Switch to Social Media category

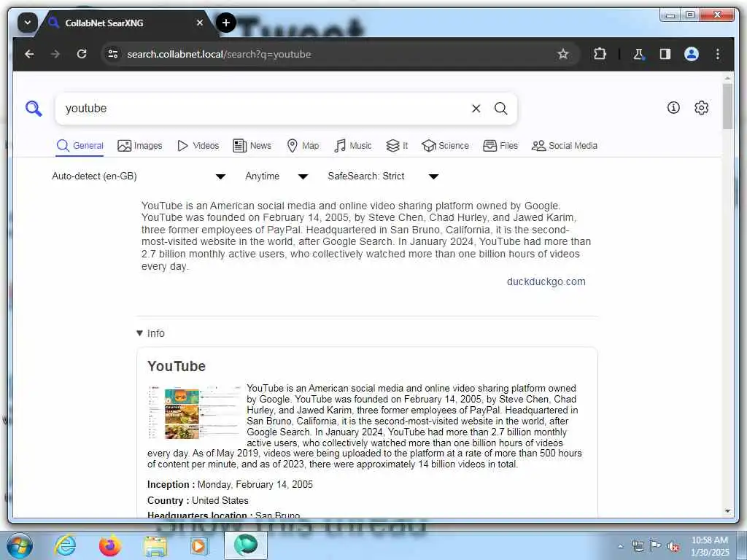tap(565, 146)
